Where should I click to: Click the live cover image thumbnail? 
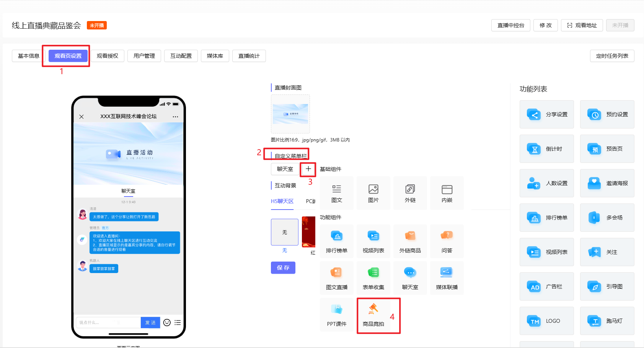click(x=290, y=114)
